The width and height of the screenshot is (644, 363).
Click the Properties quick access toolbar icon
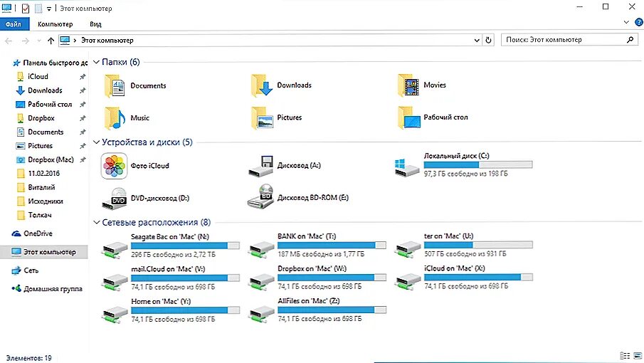[26, 9]
